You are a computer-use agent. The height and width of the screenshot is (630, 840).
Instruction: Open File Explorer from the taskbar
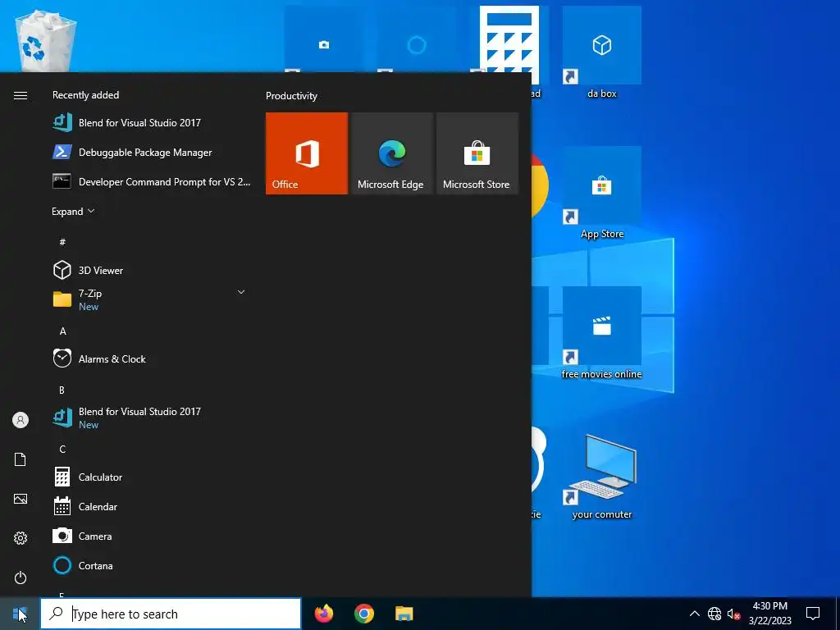tap(404, 614)
